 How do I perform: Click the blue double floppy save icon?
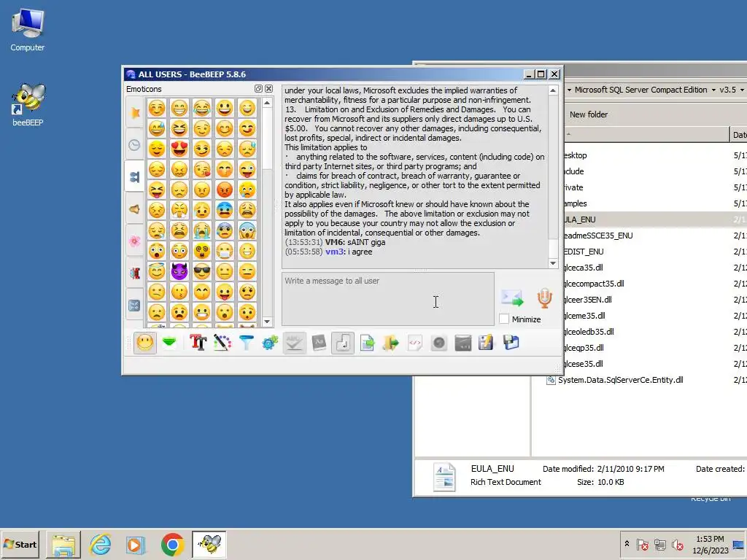pos(511,343)
